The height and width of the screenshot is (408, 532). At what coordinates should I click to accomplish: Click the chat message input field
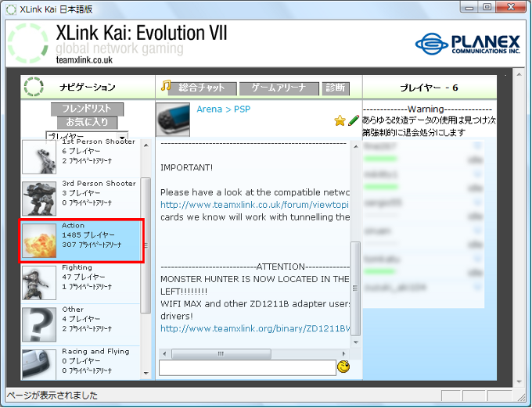point(246,367)
